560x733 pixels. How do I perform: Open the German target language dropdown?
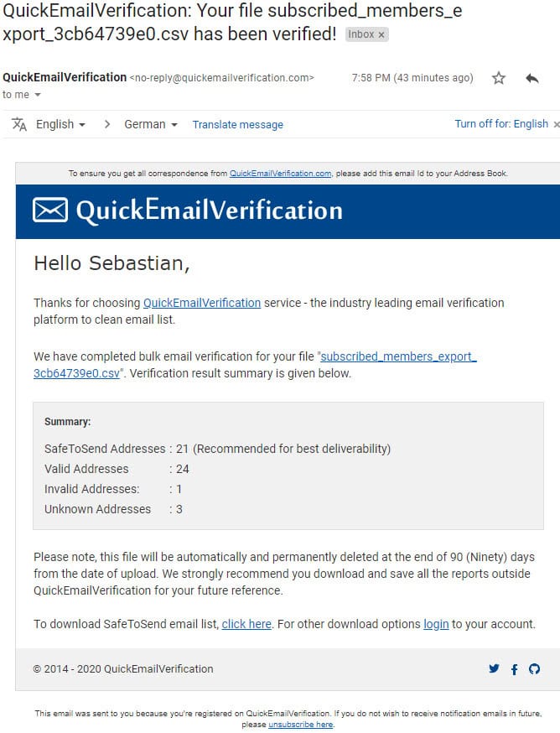click(151, 124)
